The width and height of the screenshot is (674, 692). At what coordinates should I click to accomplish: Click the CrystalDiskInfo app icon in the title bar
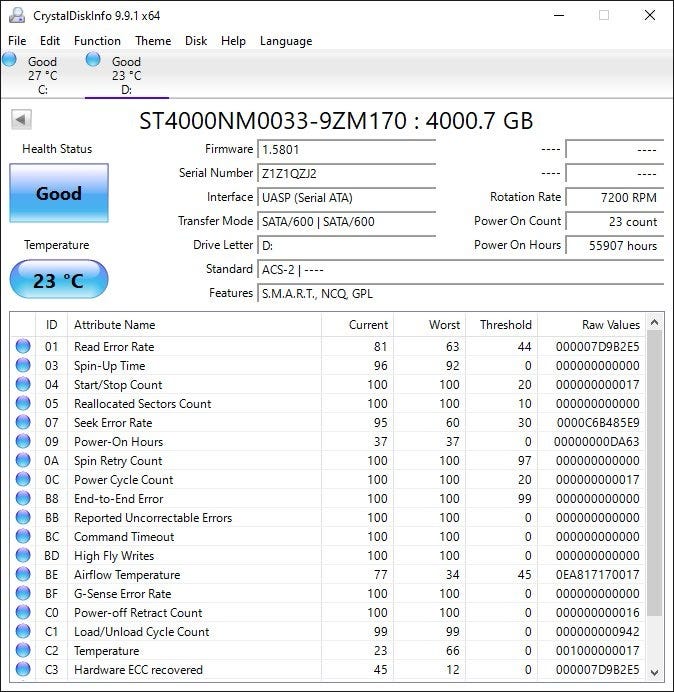click(17, 15)
